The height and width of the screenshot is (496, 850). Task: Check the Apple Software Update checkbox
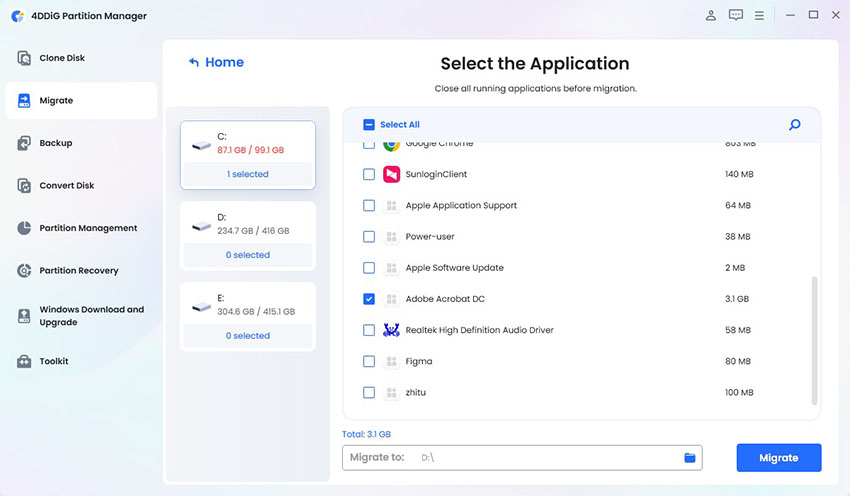tap(369, 268)
